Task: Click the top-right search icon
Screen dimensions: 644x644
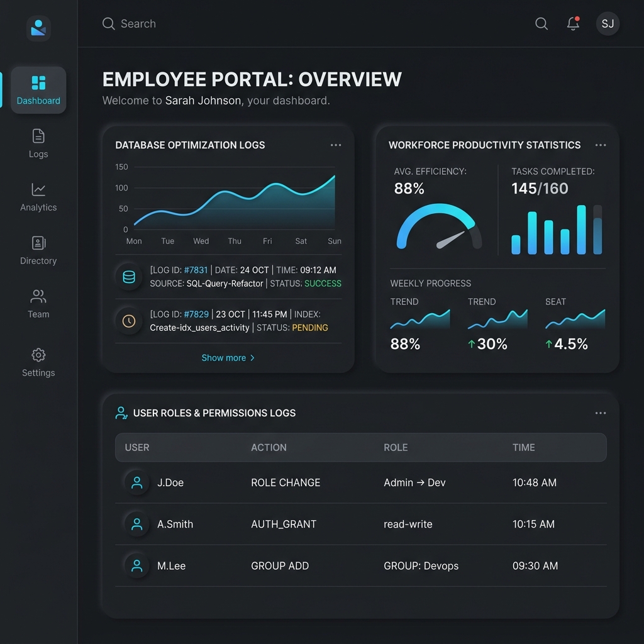Action: click(541, 24)
